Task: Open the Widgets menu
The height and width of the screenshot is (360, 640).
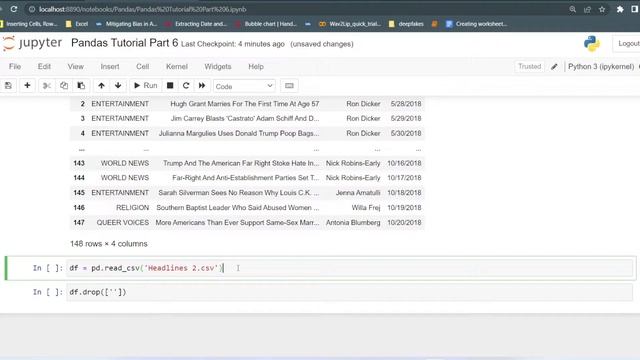Action: (x=218, y=67)
